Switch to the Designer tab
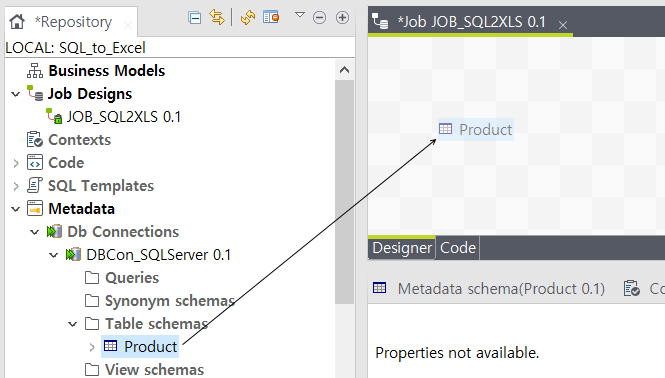The width and height of the screenshot is (665, 378). tap(402, 248)
